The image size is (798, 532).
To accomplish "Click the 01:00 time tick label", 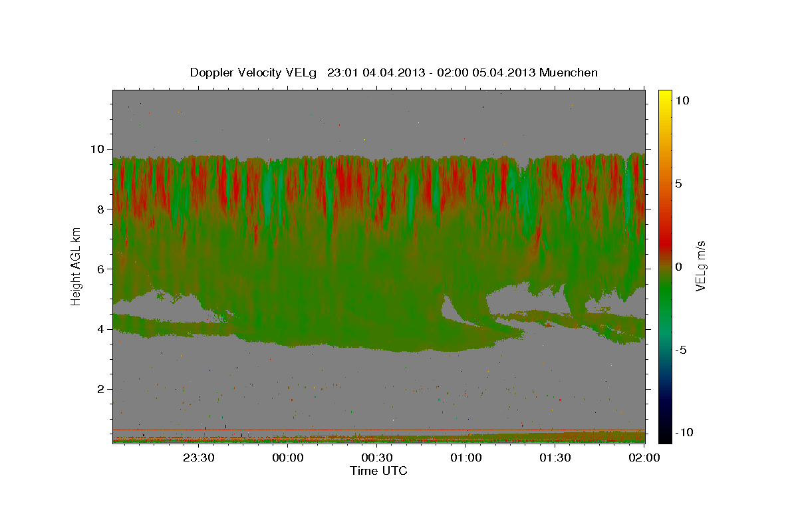I will [466, 458].
